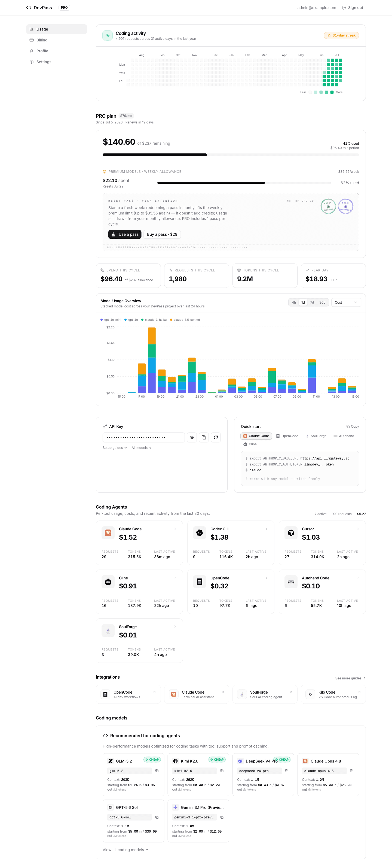392x868 pixels.
Task: Go to Profile in sidebar
Action: [57, 51]
